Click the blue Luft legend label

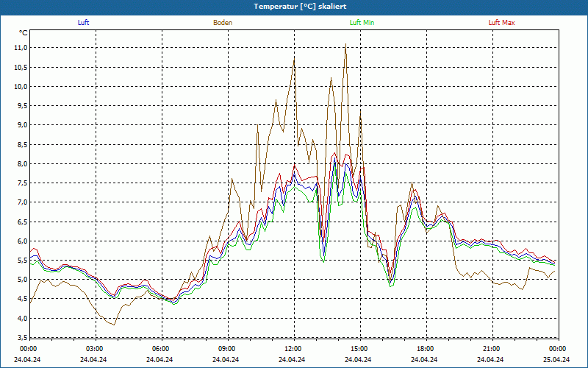pyautogui.click(x=83, y=23)
